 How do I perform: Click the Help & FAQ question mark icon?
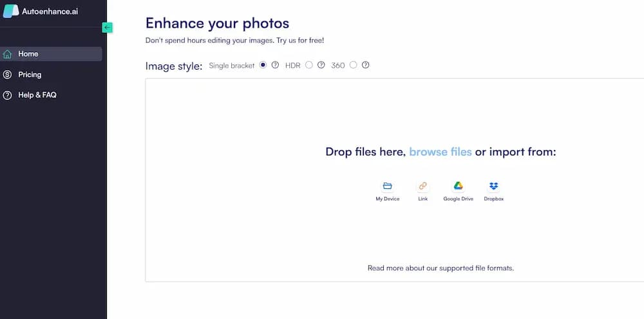(x=8, y=95)
